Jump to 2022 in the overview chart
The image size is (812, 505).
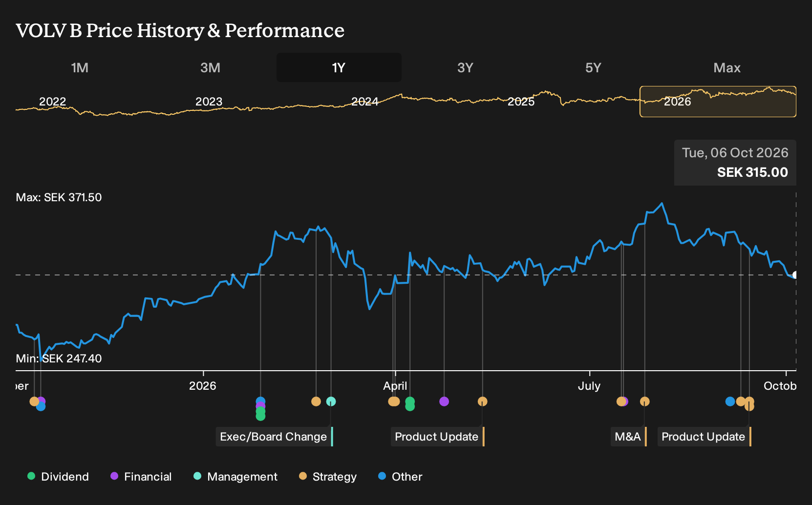pyautogui.click(x=52, y=102)
